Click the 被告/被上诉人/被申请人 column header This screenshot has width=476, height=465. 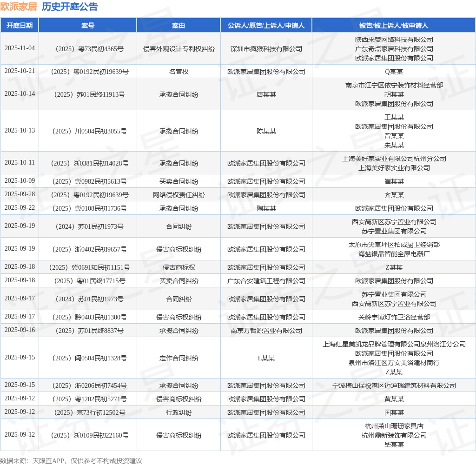point(394,26)
